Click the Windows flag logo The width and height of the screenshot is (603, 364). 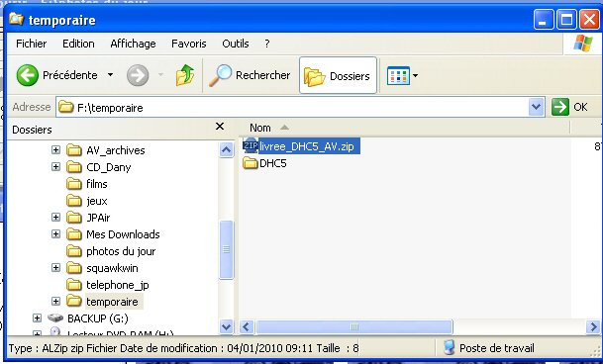(583, 44)
